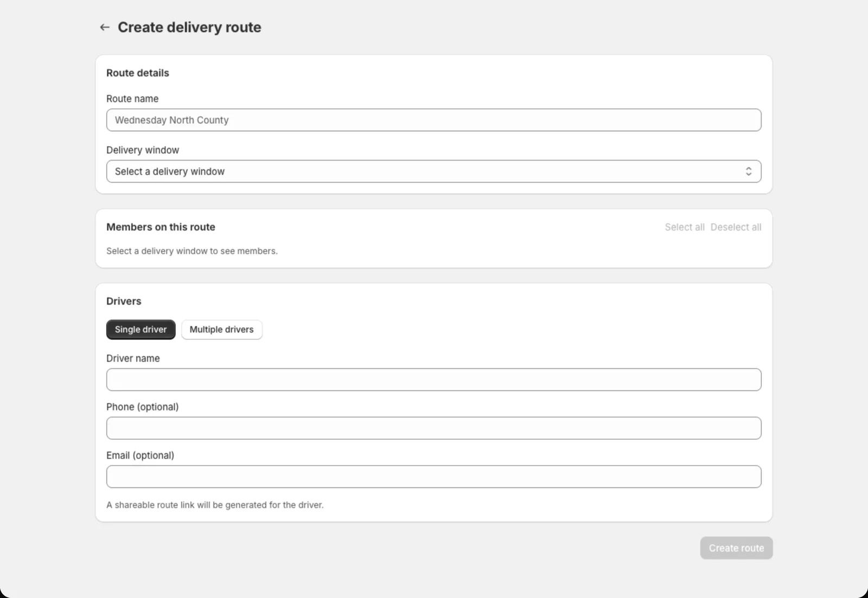This screenshot has height=598, width=868.
Task: Click into the Phone (optional) field
Action: click(x=433, y=428)
